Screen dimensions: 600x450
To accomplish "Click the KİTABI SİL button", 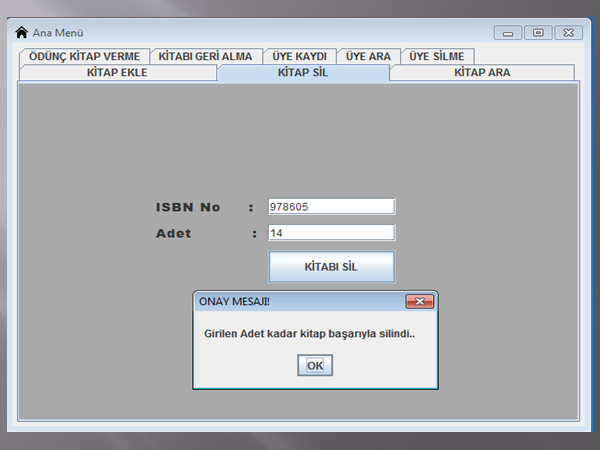I will (x=331, y=267).
